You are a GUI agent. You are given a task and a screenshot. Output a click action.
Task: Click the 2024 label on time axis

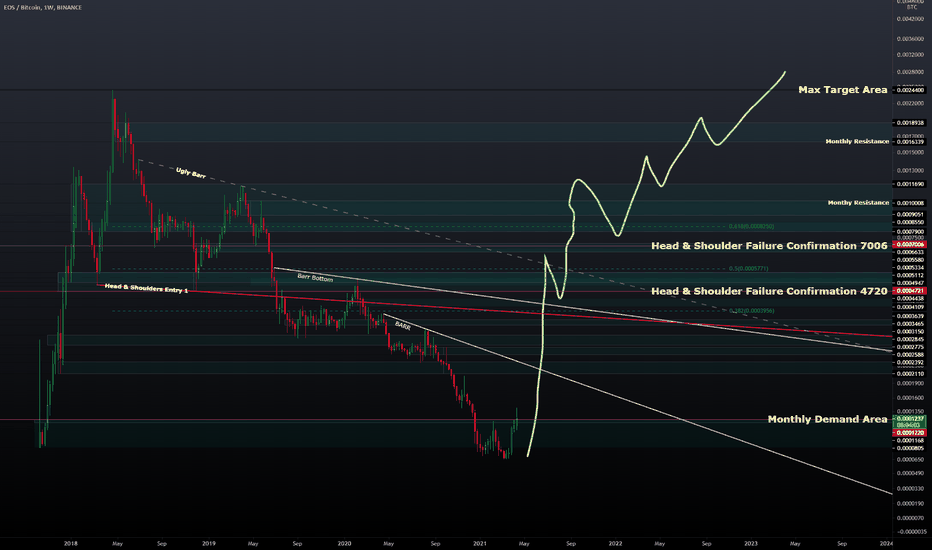[886, 543]
